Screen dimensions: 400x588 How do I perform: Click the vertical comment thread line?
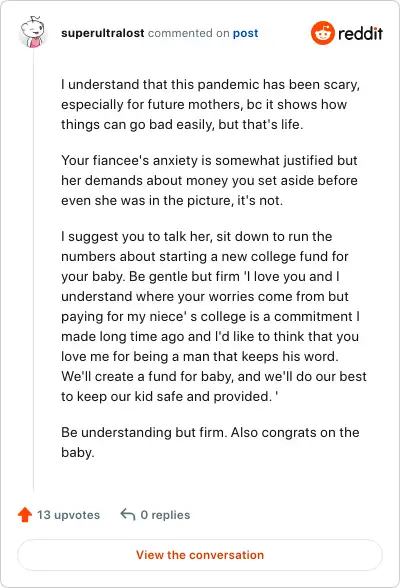coord(33,269)
